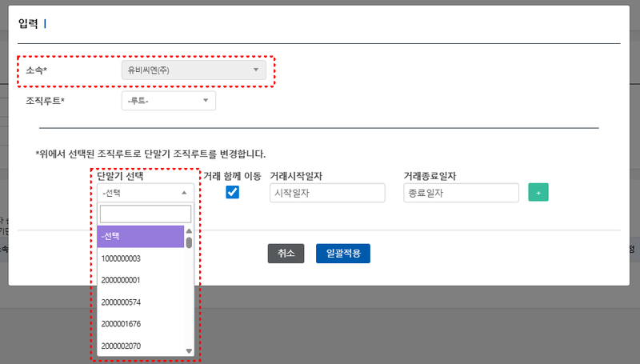The width and height of the screenshot is (640, 364).
Task: Select terminal 2000002070 in the list
Action: click(141, 345)
